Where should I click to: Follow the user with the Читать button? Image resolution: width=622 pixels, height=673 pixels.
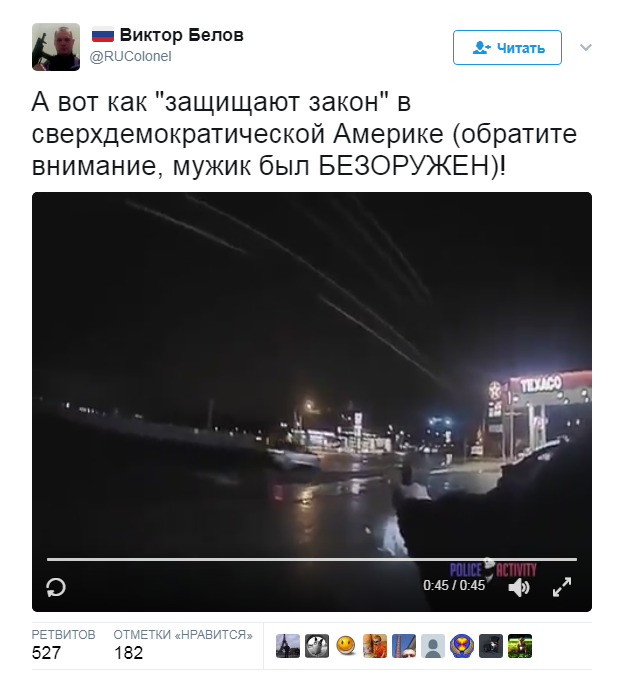[x=507, y=48]
